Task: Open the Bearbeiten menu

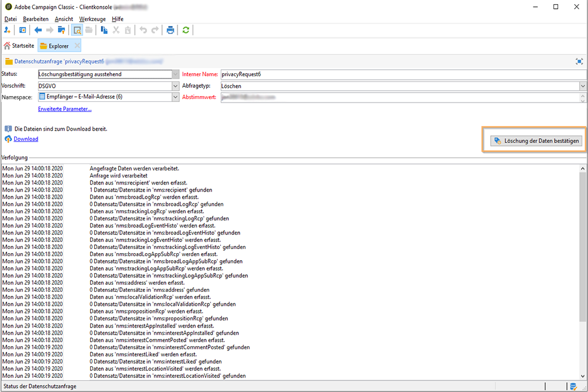Action: coord(36,19)
